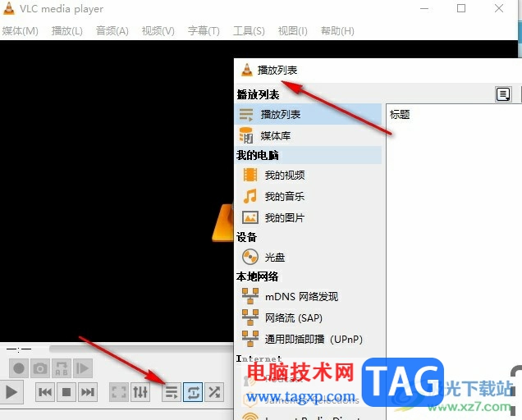
Task: Click the Next track button
Action: [x=88, y=392]
